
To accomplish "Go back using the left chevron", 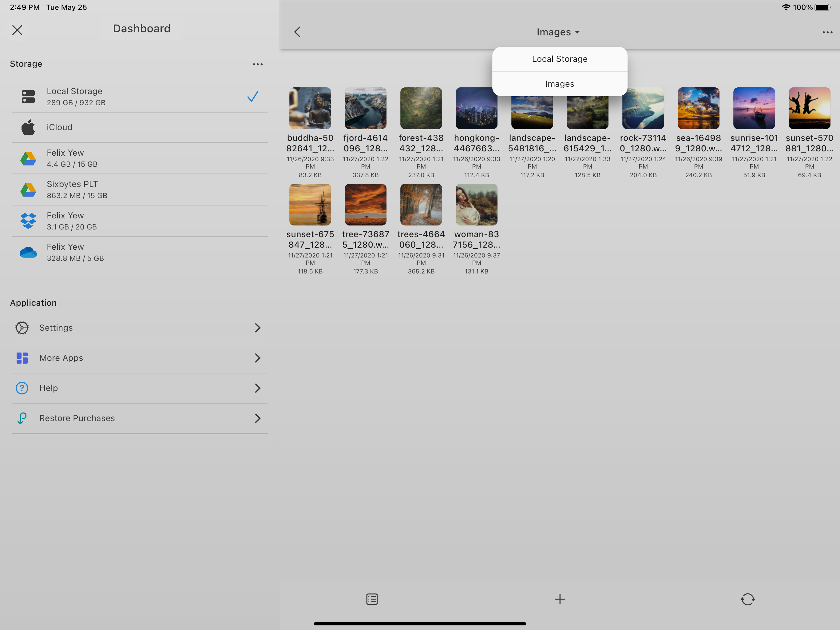I will (297, 32).
